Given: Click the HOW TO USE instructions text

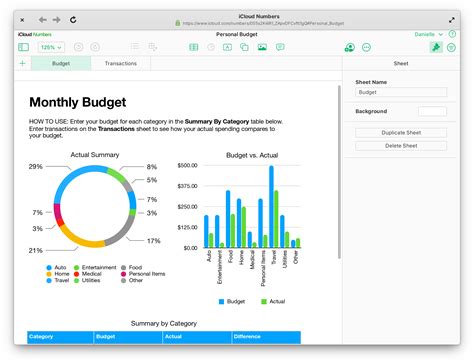Looking at the screenshot, I should pos(156,128).
